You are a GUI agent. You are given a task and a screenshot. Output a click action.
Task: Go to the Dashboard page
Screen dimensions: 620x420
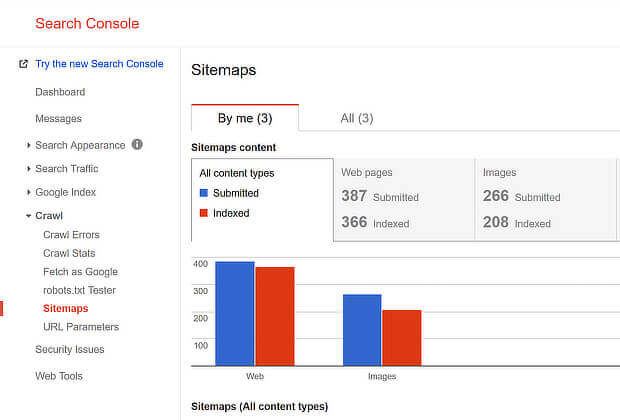[60, 92]
